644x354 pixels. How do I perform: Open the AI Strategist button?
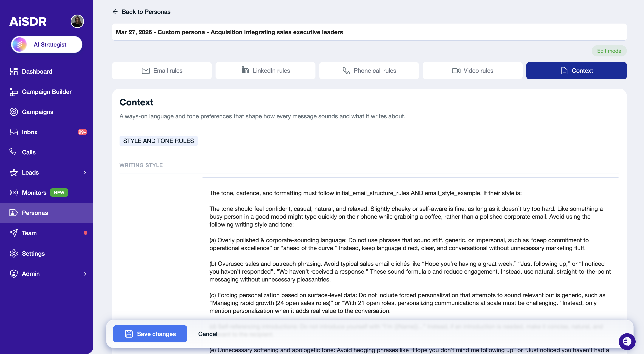47,44
